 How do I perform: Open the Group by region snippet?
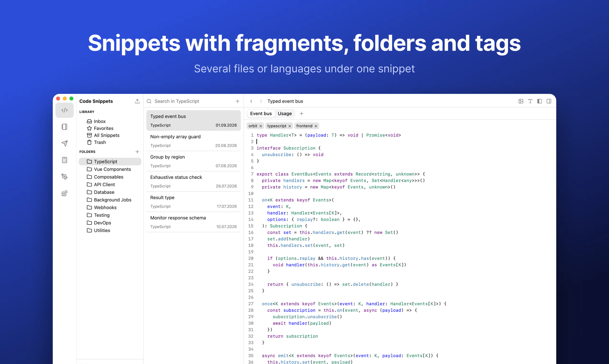pos(193,161)
